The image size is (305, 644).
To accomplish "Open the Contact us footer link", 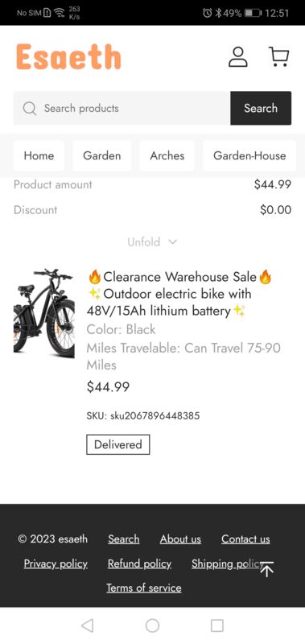I will [x=245, y=539].
